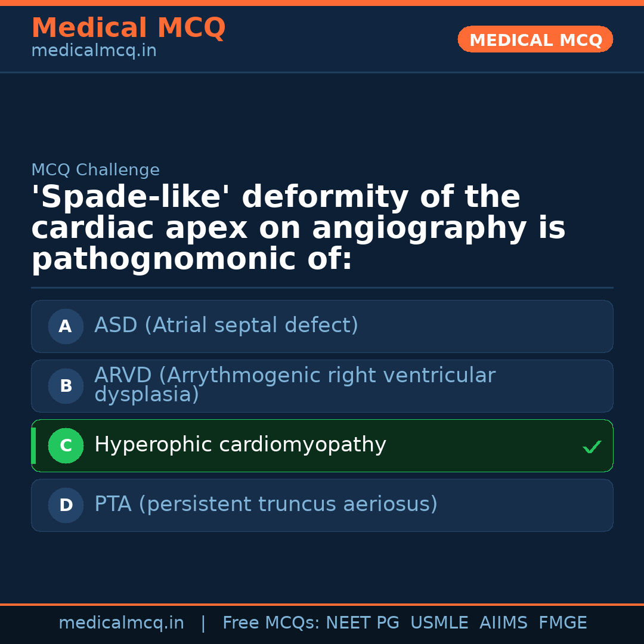Screen dimensions: 644x644
Task: Pick the ARVD answer text
Action: [295, 385]
